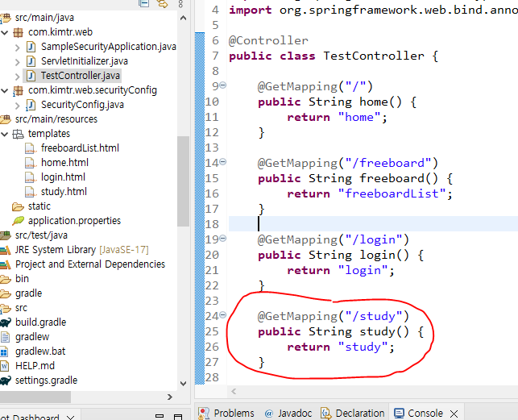Click Package Explorer scroll up arrow
Image resolution: width=518 pixels, height=420 pixels.
coord(184,19)
